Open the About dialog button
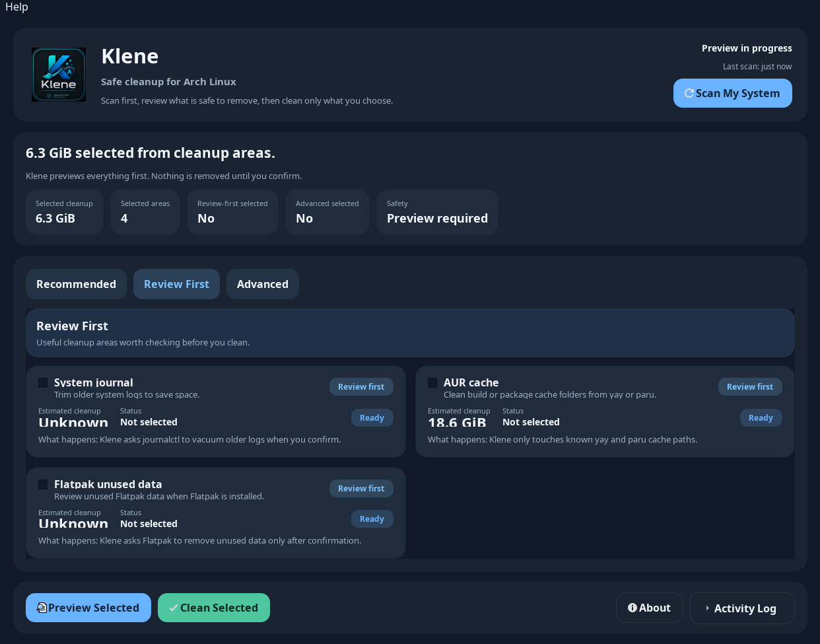This screenshot has height=644, width=820. coord(650,608)
